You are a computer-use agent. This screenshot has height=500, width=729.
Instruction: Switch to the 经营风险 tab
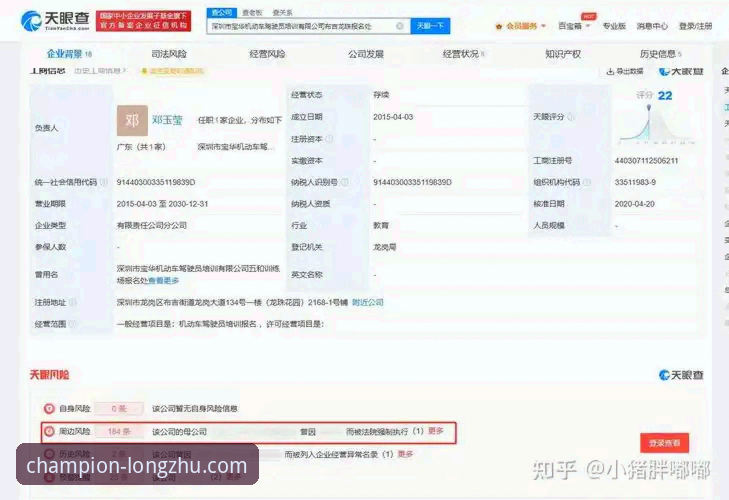(x=267, y=54)
